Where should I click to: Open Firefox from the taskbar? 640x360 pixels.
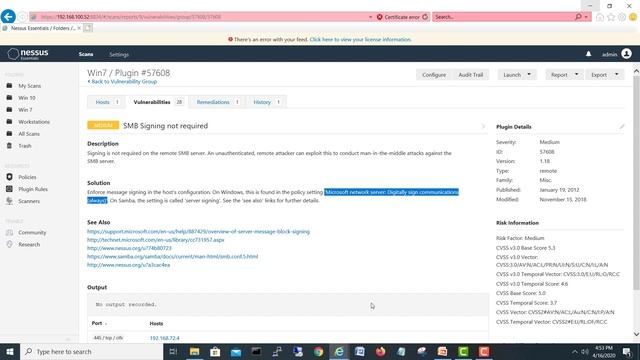pos(380,351)
